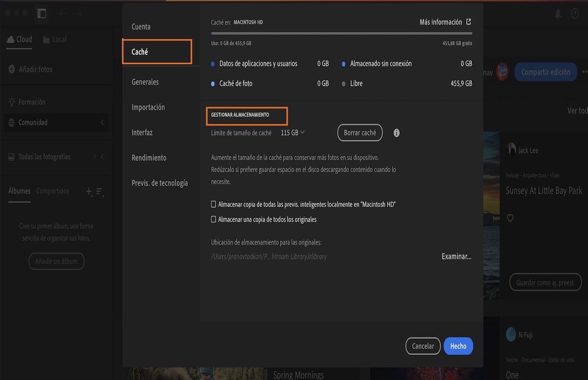Confirm settings with the Hecho button

click(x=458, y=346)
